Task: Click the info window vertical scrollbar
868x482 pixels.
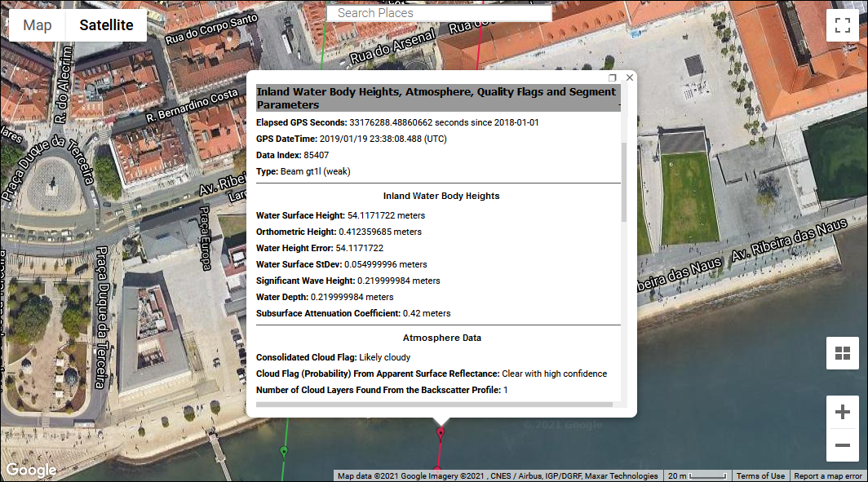Action: click(x=624, y=182)
